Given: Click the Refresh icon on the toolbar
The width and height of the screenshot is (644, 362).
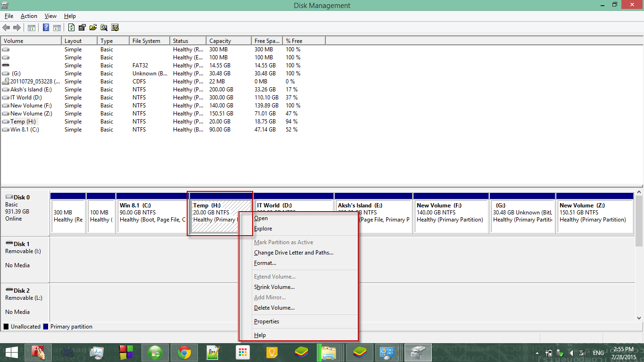Looking at the screenshot, I should [x=71, y=27].
